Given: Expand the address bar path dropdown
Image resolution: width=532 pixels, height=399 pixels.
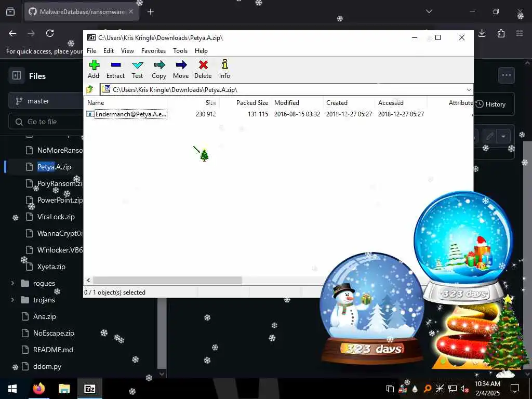Looking at the screenshot, I should pyautogui.click(x=469, y=90).
